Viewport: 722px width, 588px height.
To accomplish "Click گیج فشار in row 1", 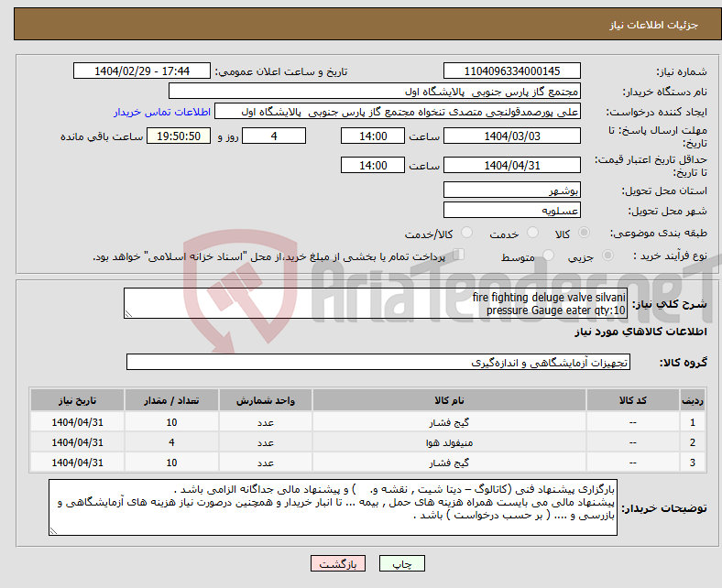I will pos(449,422).
